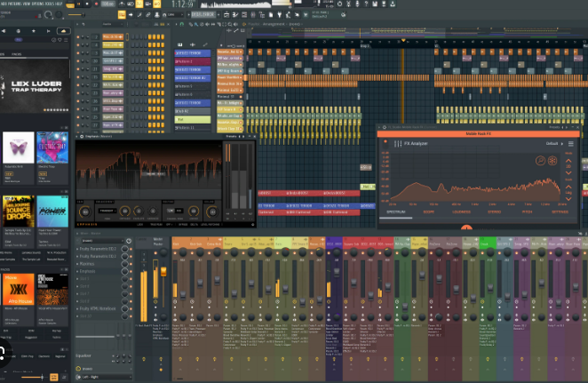
Task: Toggle the FX Analyzer power switch
Action: point(385,142)
